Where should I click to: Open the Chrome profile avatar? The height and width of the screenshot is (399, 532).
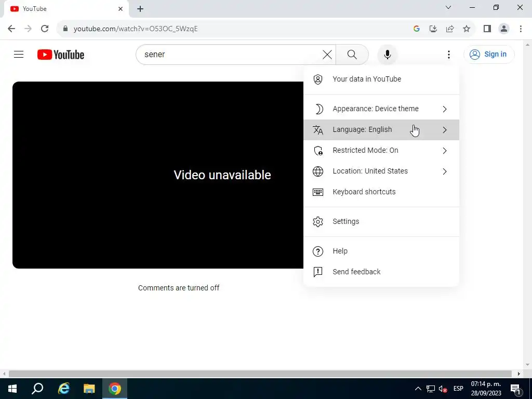click(x=504, y=29)
